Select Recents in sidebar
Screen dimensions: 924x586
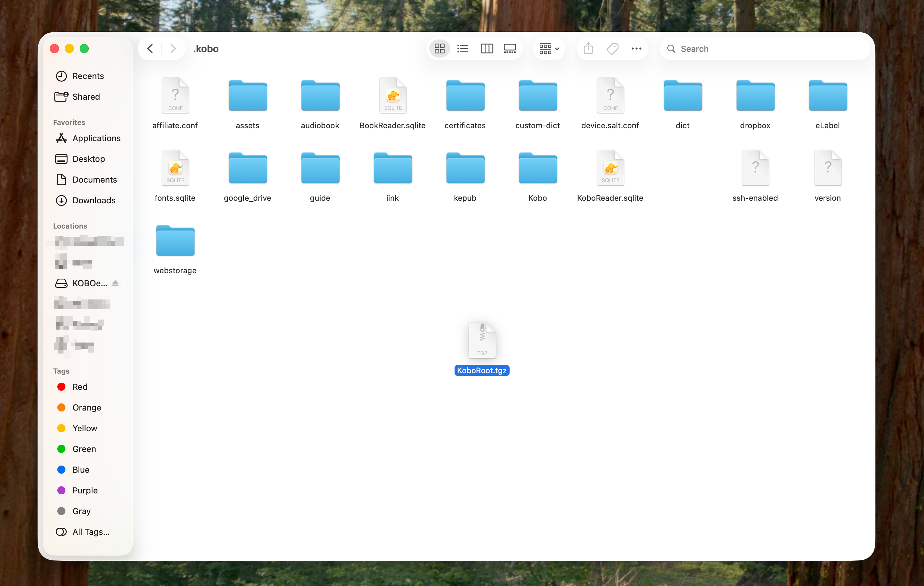point(88,76)
